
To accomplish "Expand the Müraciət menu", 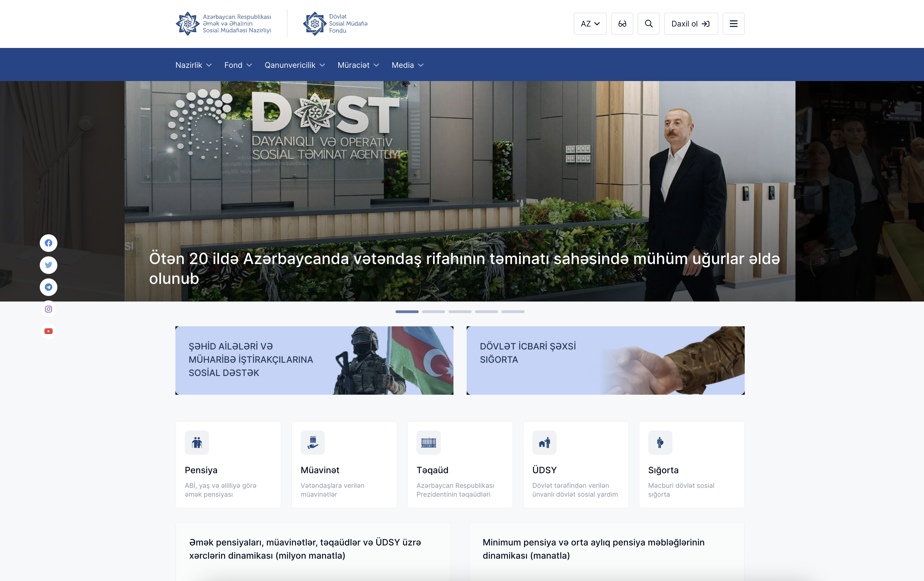I will click(x=358, y=65).
